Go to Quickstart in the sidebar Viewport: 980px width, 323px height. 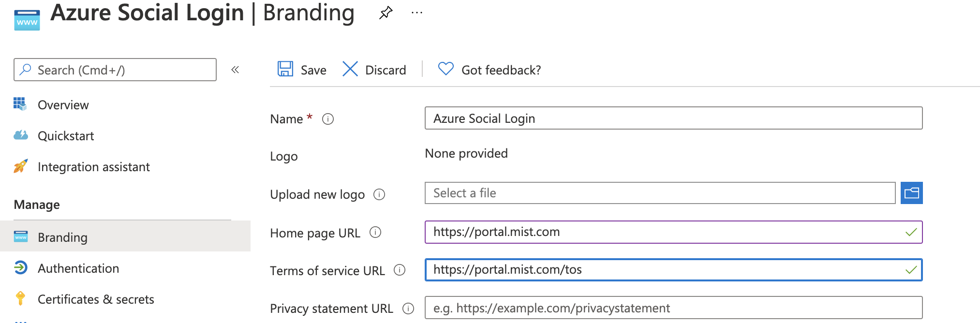click(x=66, y=136)
